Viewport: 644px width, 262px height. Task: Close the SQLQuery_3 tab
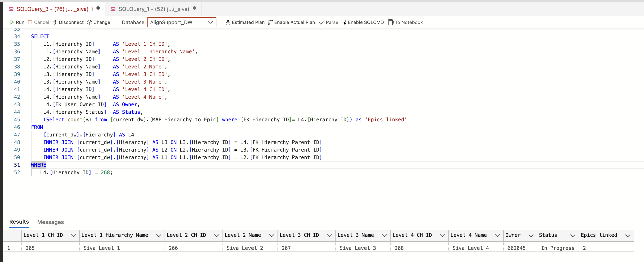(x=98, y=8)
